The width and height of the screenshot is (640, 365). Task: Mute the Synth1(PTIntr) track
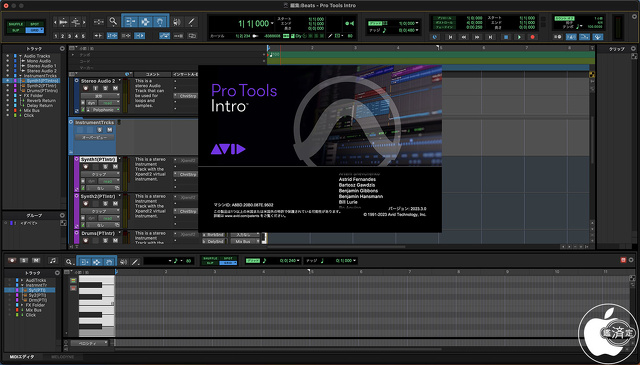pyautogui.click(x=115, y=167)
